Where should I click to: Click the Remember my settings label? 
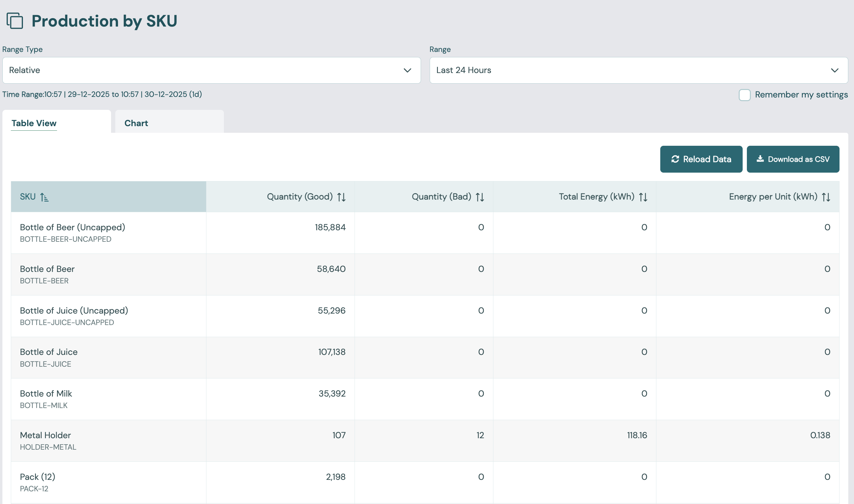(801, 95)
